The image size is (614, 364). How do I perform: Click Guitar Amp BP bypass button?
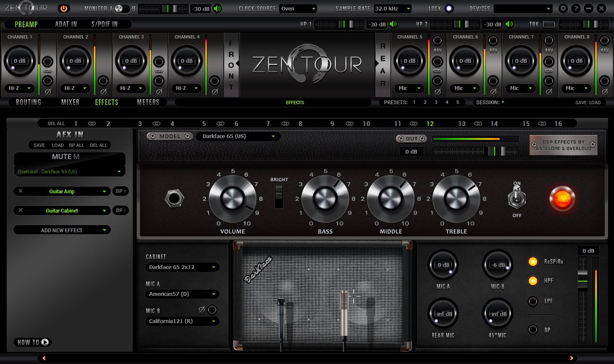point(121,191)
